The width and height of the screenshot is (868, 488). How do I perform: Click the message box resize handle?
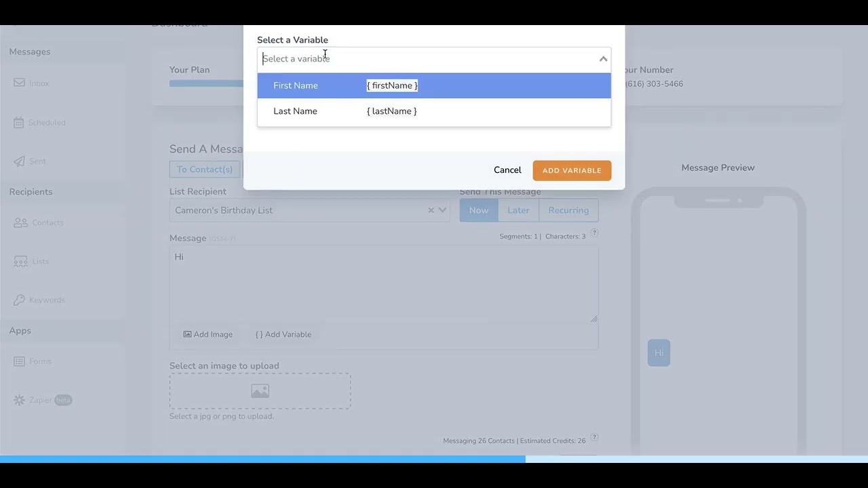pyautogui.click(x=594, y=319)
